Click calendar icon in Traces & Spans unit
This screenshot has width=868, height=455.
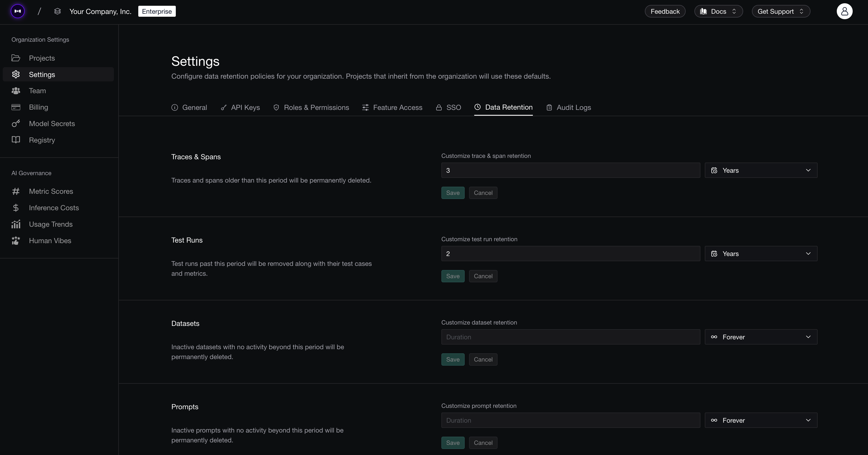coord(714,170)
